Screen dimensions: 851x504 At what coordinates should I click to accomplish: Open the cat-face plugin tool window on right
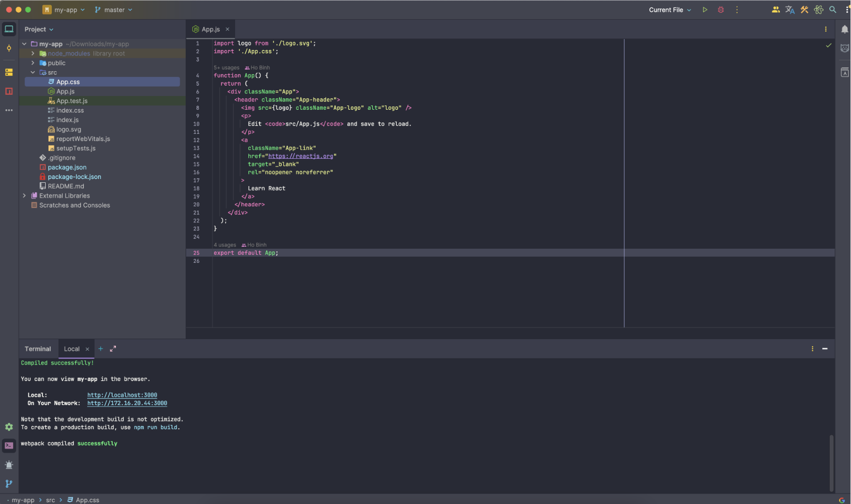coord(844,49)
